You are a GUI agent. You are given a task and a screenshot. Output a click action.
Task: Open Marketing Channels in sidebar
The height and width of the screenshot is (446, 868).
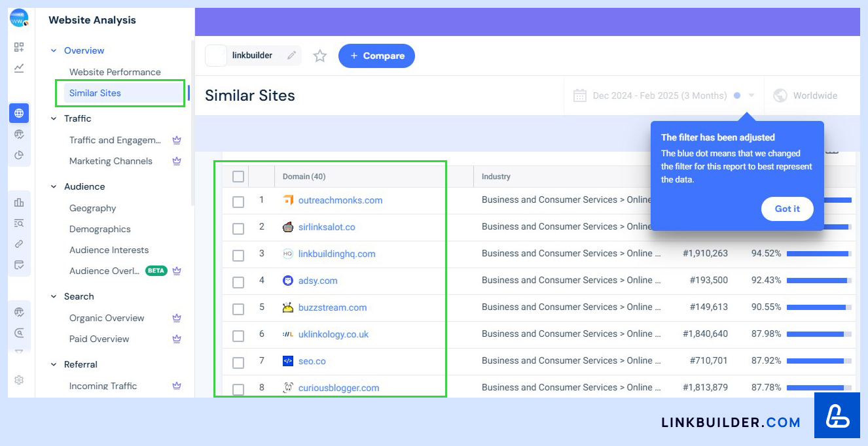pyautogui.click(x=111, y=161)
